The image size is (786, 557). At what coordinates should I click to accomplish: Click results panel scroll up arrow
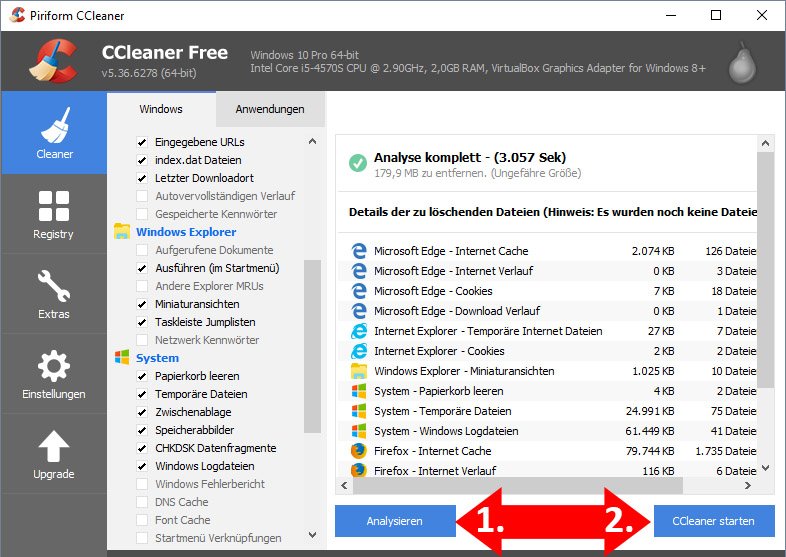pos(765,143)
